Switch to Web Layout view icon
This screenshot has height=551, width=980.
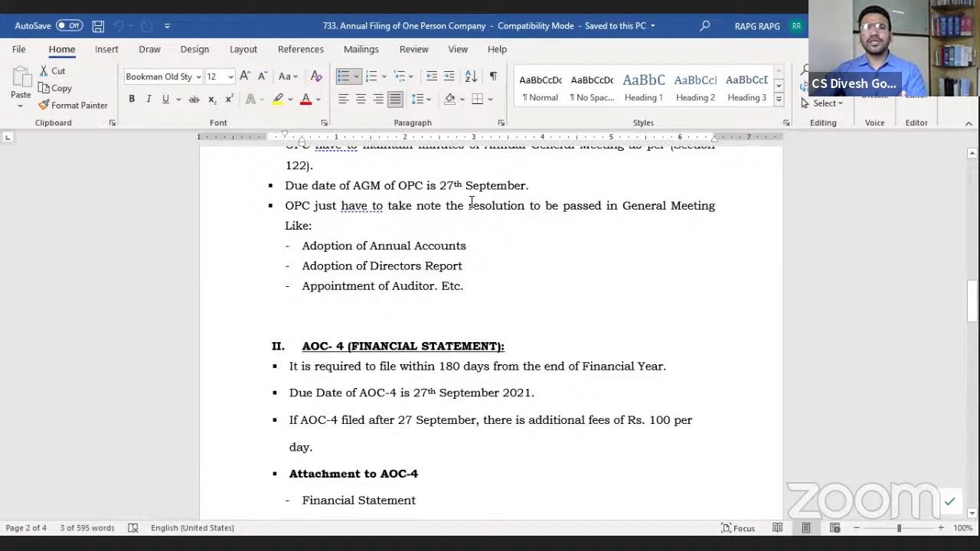pos(835,528)
